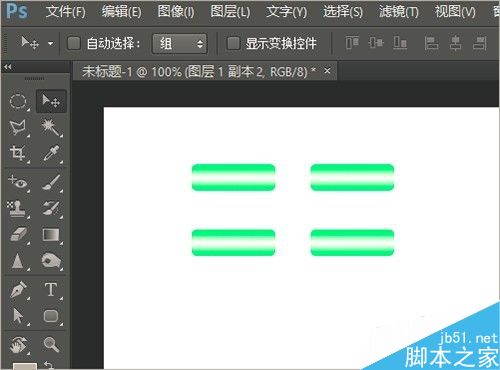Select the Red Eye tool
Viewport: 500px width, 370px height.
pyautogui.click(x=18, y=182)
